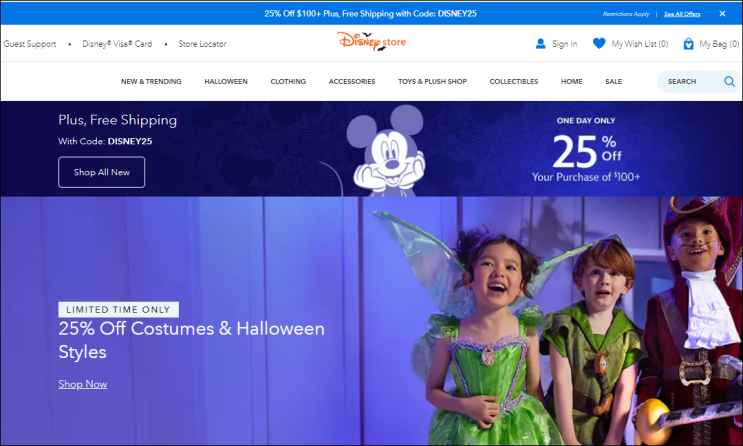
Task: Click the Shop All New button
Action: pos(101,172)
